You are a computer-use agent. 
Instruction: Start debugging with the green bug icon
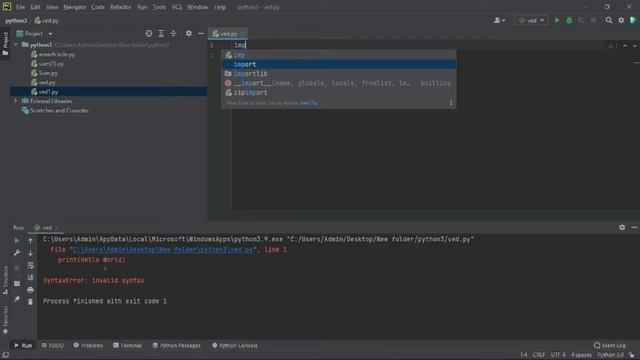[x=569, y=20]
